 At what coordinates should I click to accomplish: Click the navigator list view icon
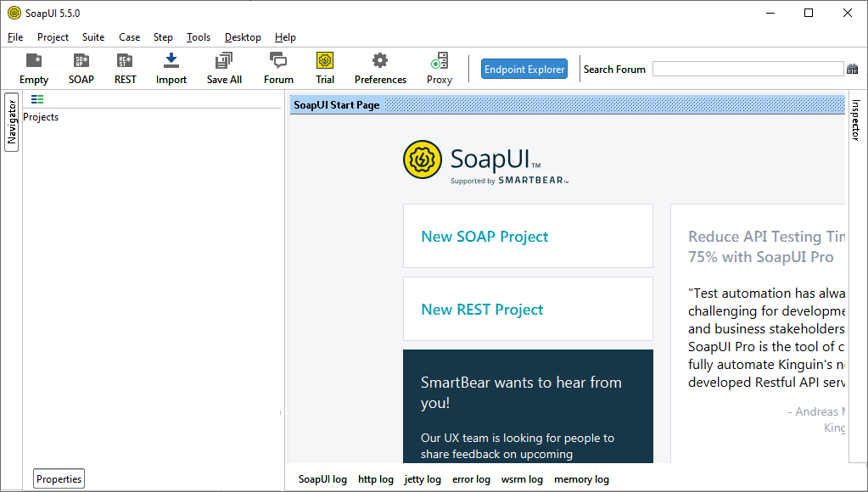37,99
